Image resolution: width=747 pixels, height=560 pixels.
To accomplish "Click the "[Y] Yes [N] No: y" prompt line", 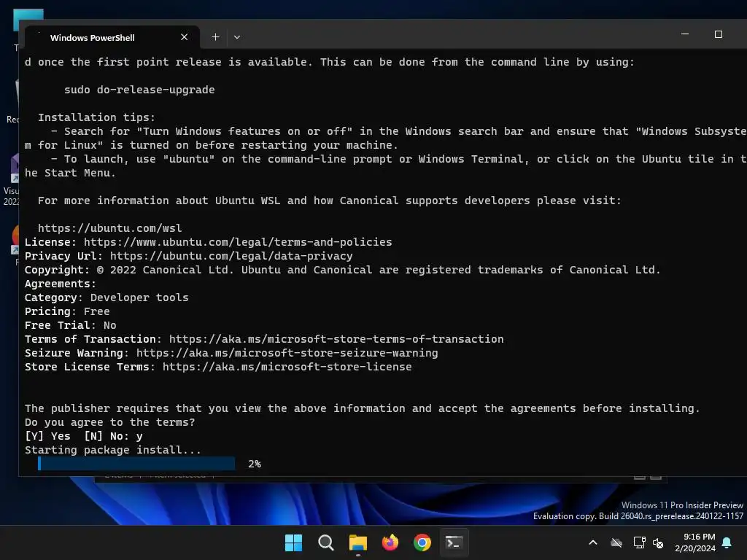I will click(84, 436).
